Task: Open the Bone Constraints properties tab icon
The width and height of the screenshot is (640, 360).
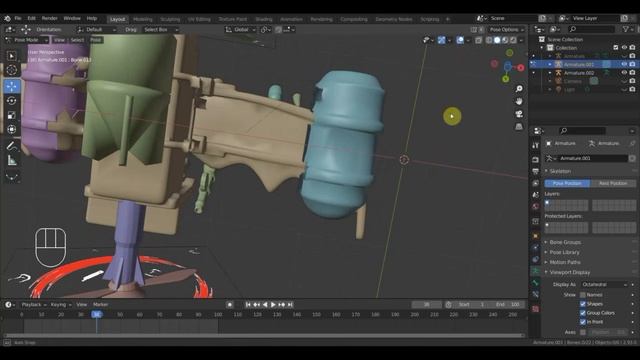Action: coord(536,295)
